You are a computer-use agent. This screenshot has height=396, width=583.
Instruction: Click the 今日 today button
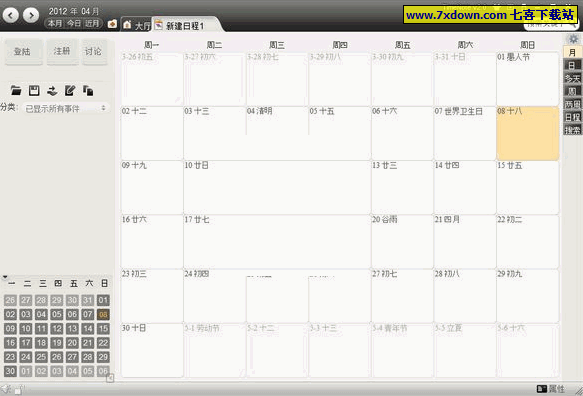coord(74,23)
